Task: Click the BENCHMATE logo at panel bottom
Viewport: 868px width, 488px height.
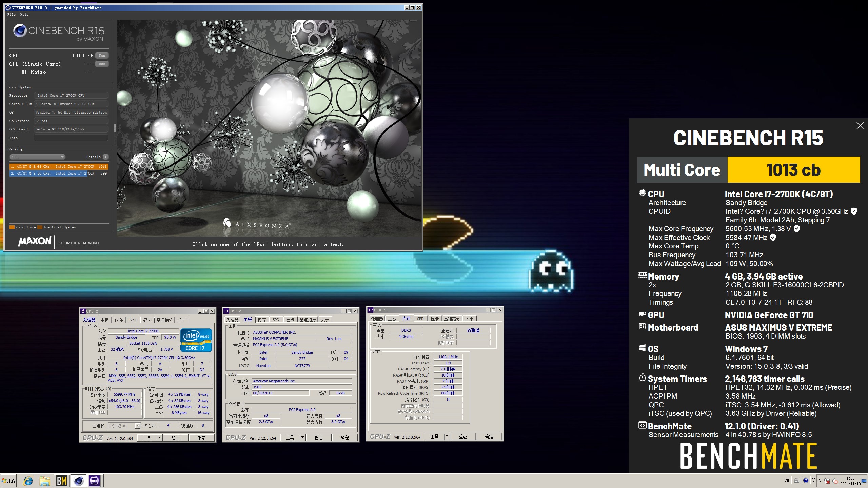Action: click(x=748, y=456)
